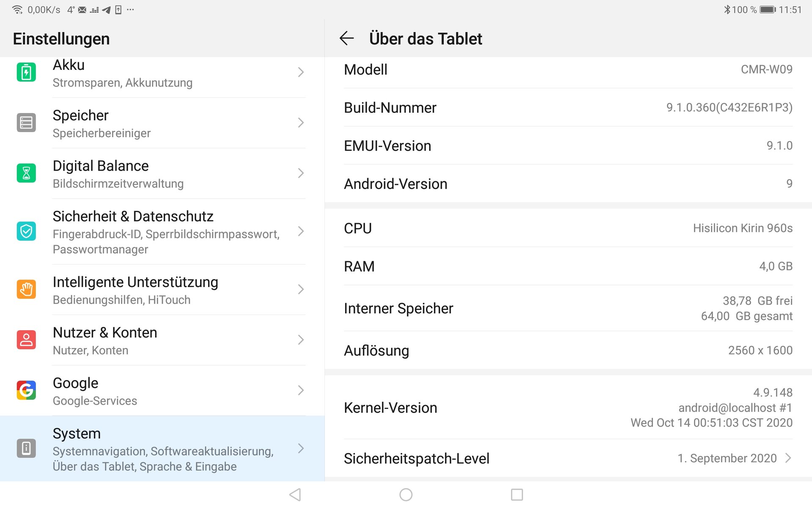Open the colorful Google G icon
This screenshot has height=508, width=812.
pos(26,390)
